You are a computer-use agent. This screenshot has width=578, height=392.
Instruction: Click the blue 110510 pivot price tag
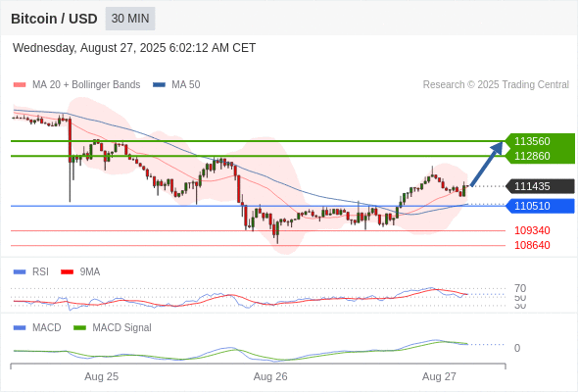pyautogui.click(x=541, y=206)
